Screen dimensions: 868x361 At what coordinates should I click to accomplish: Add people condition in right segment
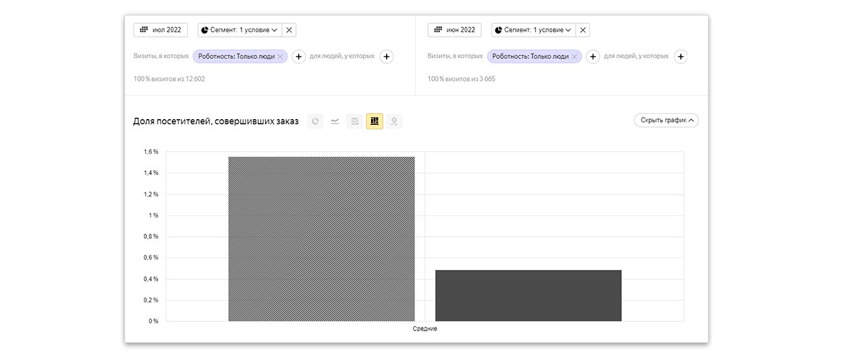(680, 57)
